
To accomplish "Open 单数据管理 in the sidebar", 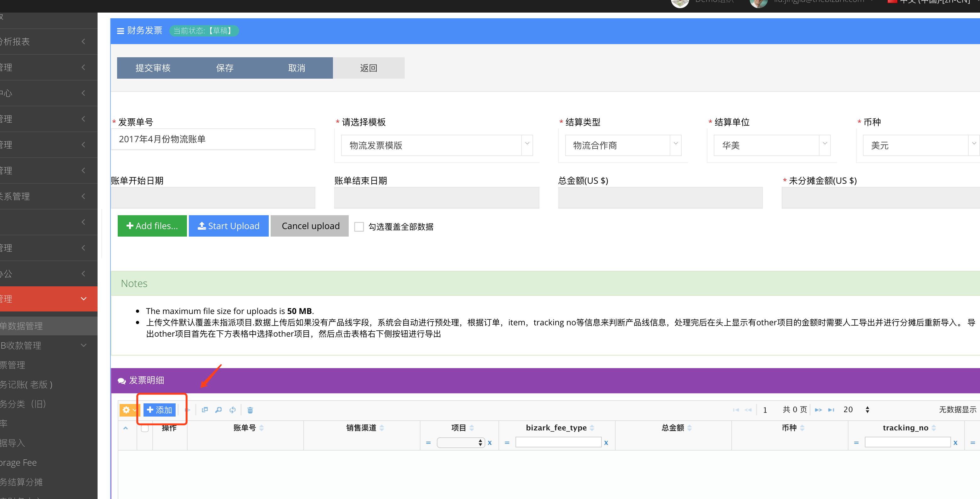I will click(49, 326).
